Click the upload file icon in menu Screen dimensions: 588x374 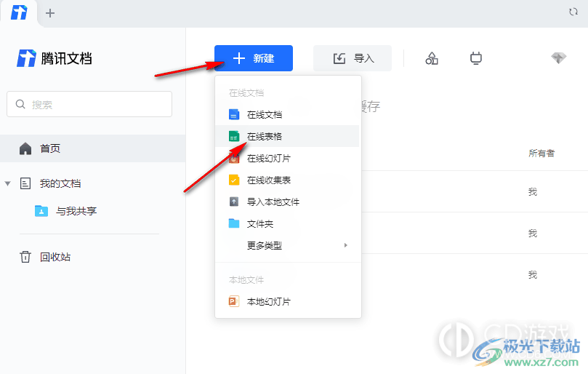coord(234,202)
